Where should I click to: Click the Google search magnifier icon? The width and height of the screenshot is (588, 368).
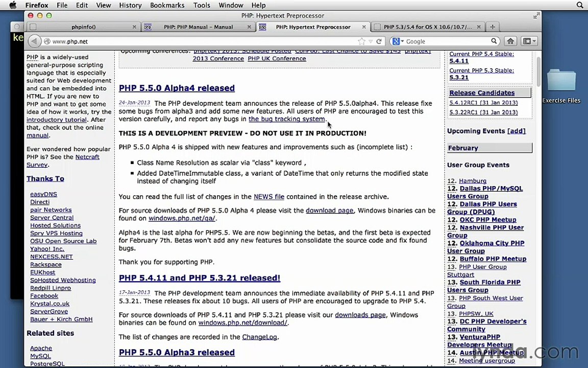tap(494, 41)
